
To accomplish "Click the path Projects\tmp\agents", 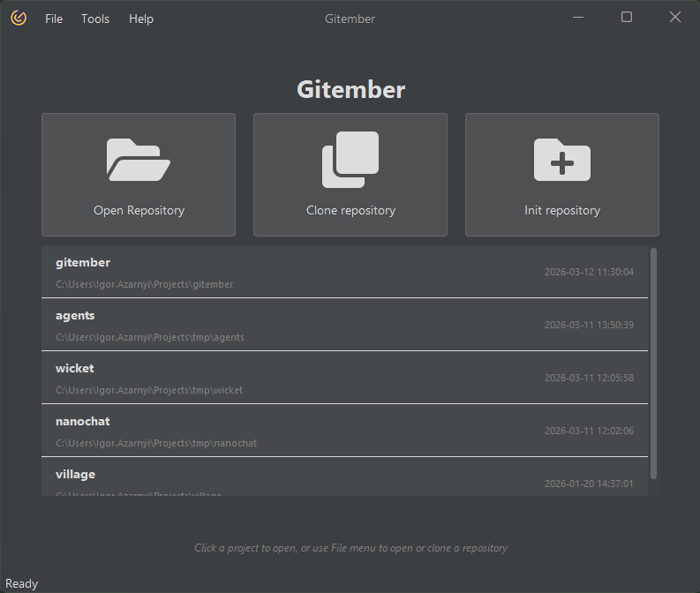I will tap(150, 337).
